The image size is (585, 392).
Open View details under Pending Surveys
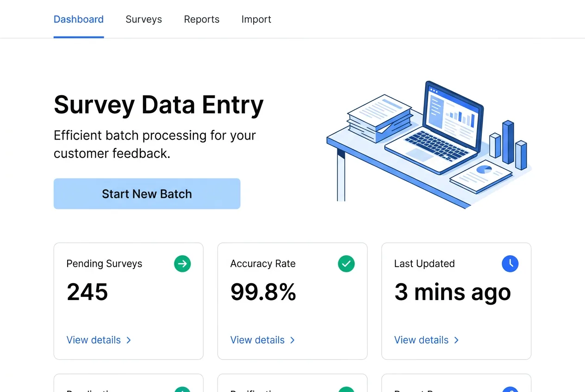pyautogui.click(x=93, y=340)
